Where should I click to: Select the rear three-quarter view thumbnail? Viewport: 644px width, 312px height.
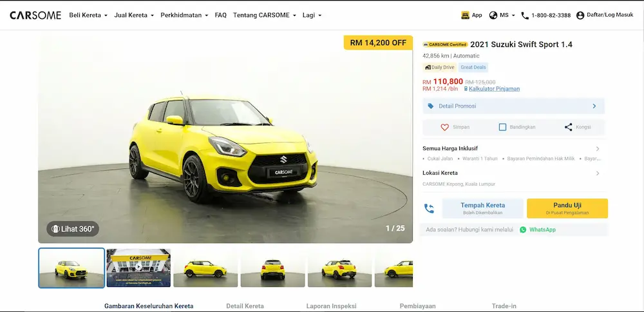pyautogui.click(x=339, y=268)
